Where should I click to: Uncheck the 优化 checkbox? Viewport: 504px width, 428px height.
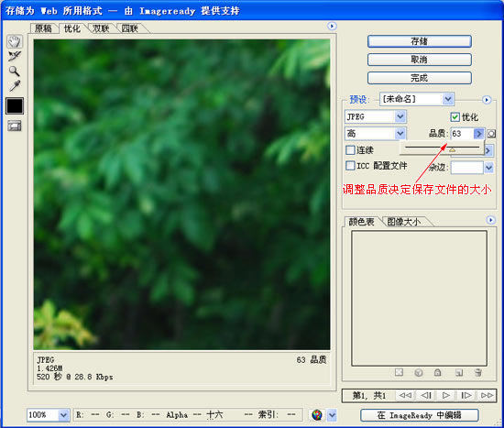pyautogui.click(x=455, y=117)
